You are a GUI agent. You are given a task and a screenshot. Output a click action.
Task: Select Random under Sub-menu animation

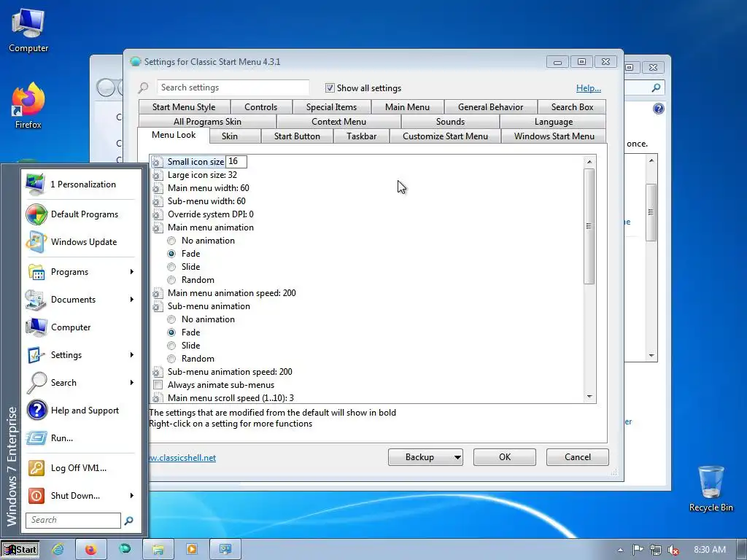171,359
